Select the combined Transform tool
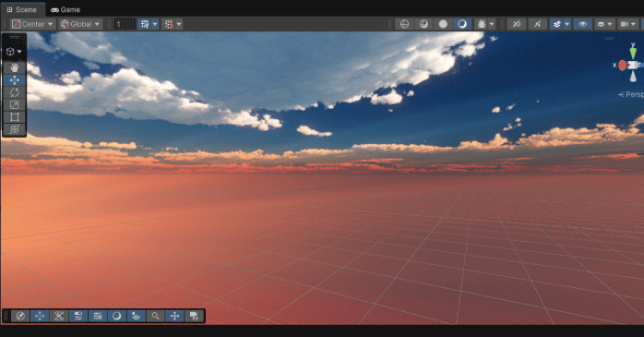644x337 pixels. tap(15, 129)
